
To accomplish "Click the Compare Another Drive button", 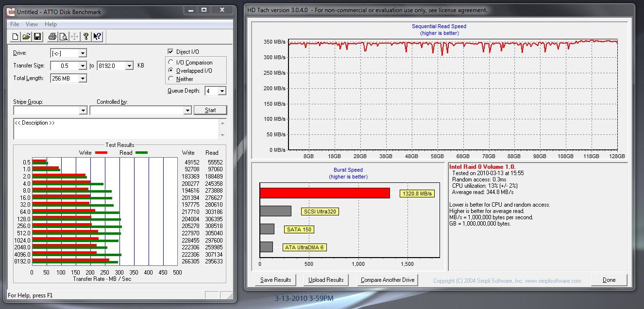I will (x=387, y=280).
